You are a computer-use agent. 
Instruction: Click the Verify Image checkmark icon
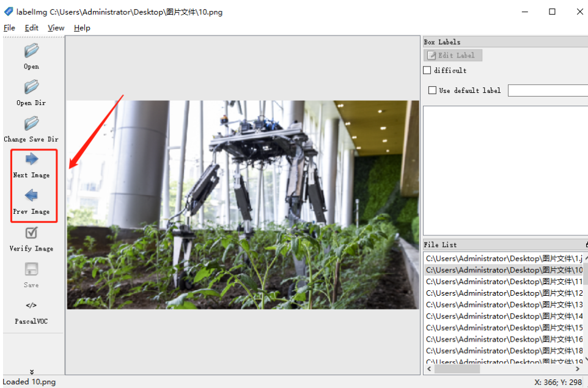(32, 232)
